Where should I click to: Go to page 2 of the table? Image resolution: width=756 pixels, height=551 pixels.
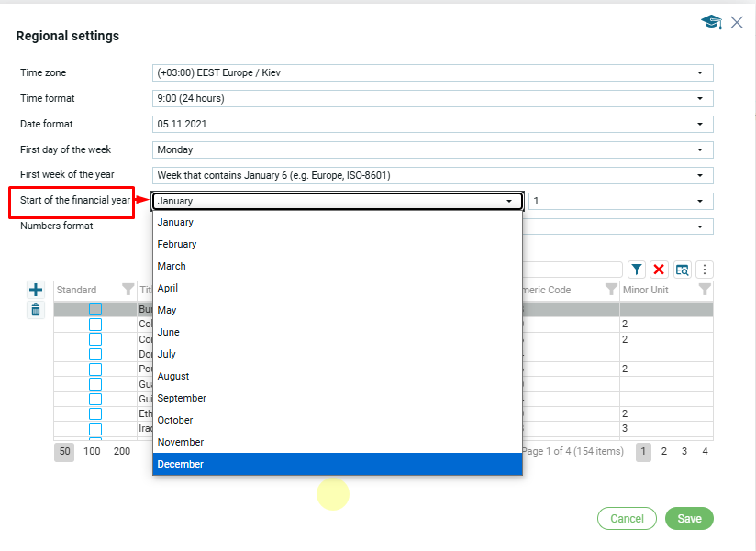click(664, 452)
